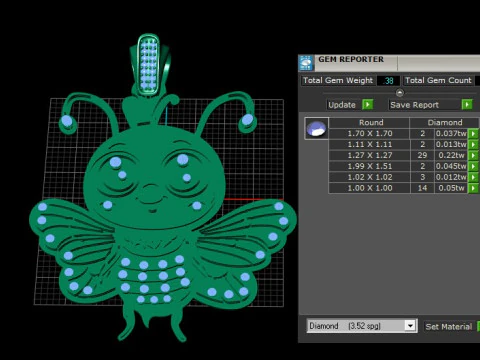
Task: Click the count cell showing 14
Action: (x=422, y=188)
